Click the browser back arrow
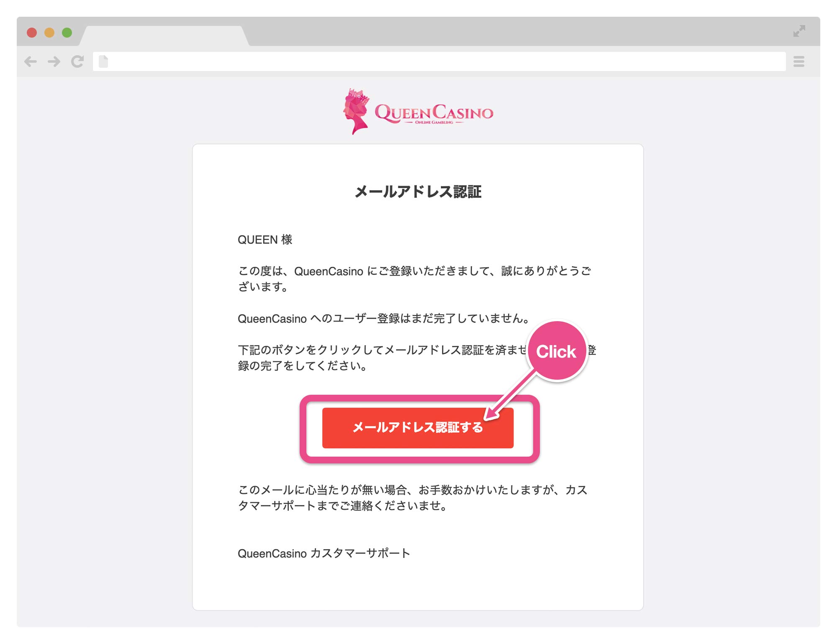837x644 pixels. pyautogui.click(x=31, y=62)
